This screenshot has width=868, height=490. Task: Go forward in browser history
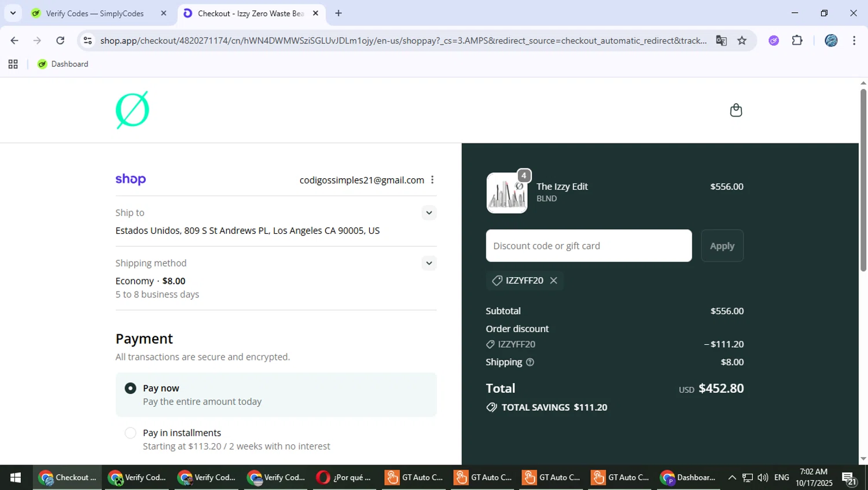pyautogui.click(x=37, y=40)
